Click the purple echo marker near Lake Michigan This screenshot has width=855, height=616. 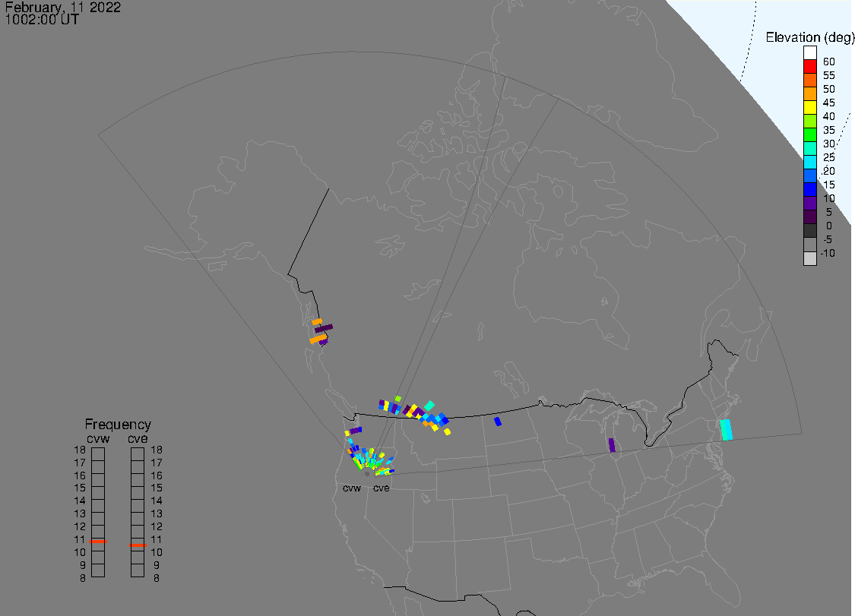[x=612, y=445]
